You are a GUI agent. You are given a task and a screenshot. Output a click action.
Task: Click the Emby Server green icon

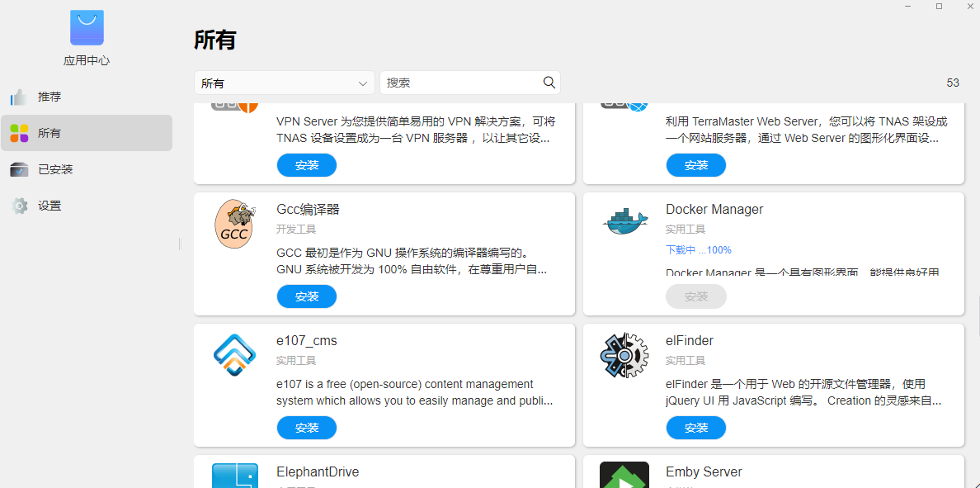tap(624, 476)
